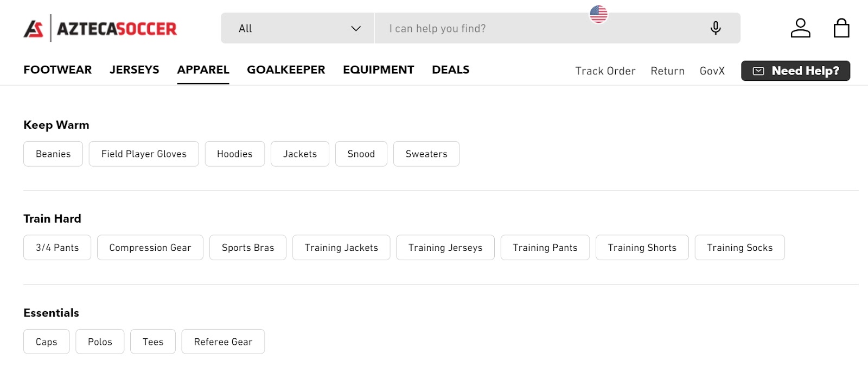
Task: Select the Referee Gear category
Action: click(x=223, y=342)
